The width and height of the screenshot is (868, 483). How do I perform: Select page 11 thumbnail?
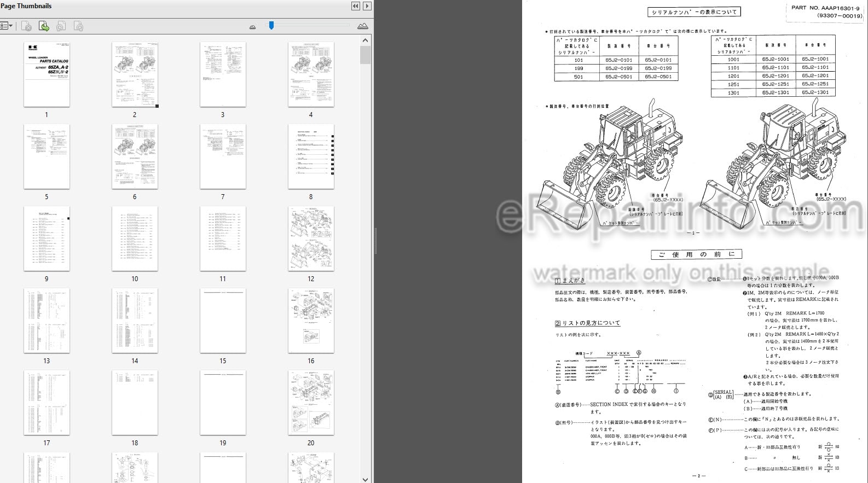(223, 238)
